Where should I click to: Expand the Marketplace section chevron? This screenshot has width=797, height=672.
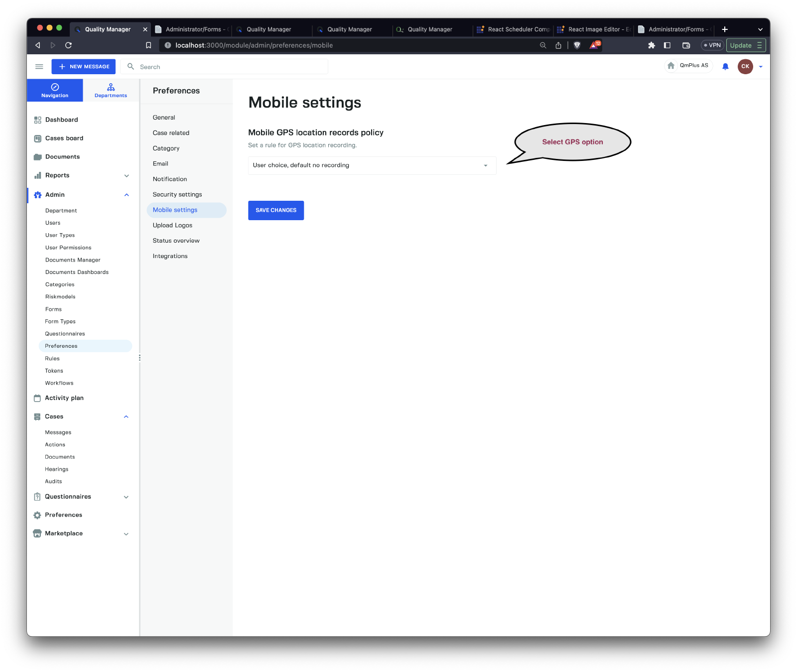pyautogui.click(x=126, y=534)
